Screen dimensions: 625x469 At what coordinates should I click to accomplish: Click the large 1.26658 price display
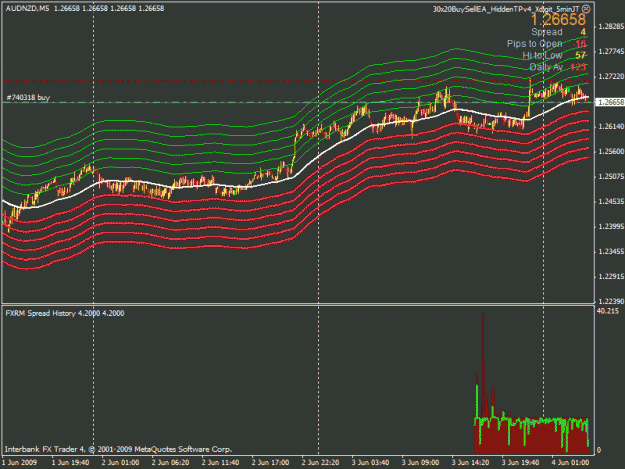558,20
